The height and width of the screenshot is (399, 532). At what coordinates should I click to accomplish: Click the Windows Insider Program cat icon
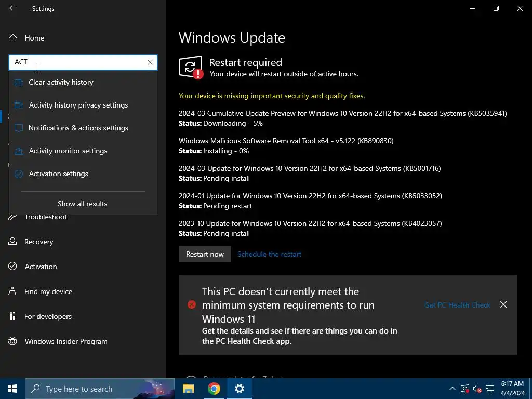pyautogui.click(x=12, y=341)
